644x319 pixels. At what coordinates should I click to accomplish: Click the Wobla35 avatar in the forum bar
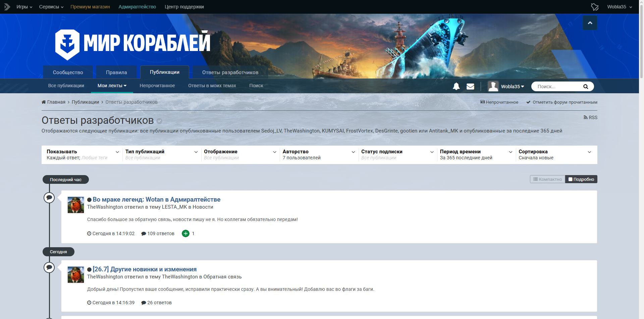pyautogui.click(x=493, y=87)
